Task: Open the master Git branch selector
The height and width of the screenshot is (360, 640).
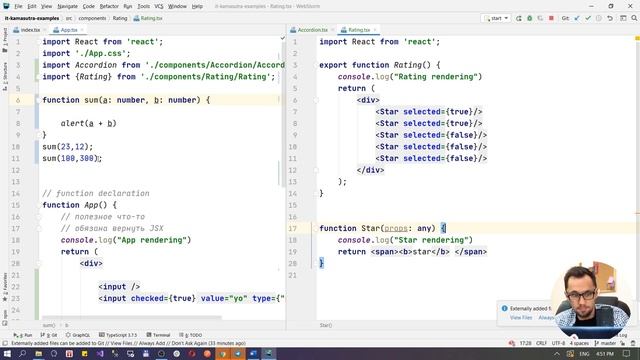Action: tap(605, 343)
